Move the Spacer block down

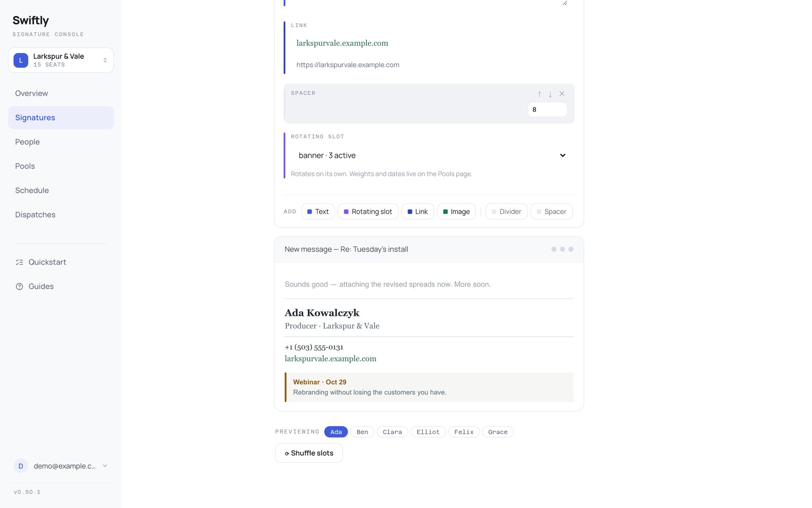[550, 94]
